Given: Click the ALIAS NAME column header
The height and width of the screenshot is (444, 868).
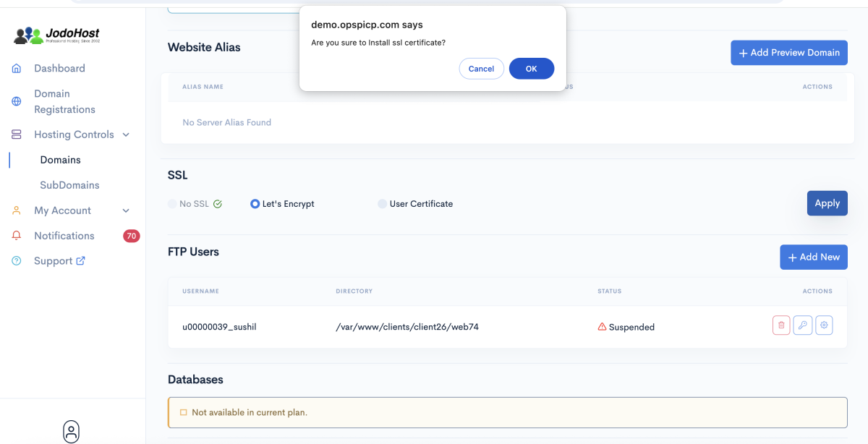Looking at the screenshot, I should point(203,87).
